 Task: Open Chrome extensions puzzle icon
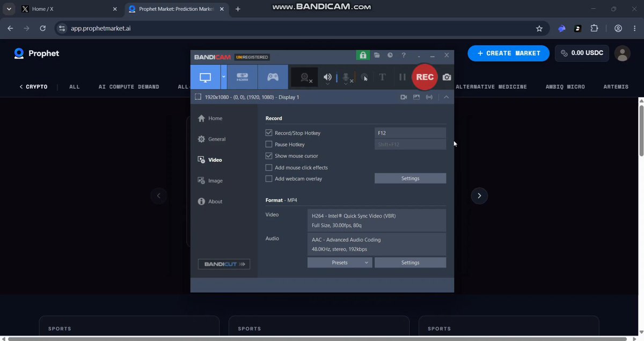click(x=594, y=28)
